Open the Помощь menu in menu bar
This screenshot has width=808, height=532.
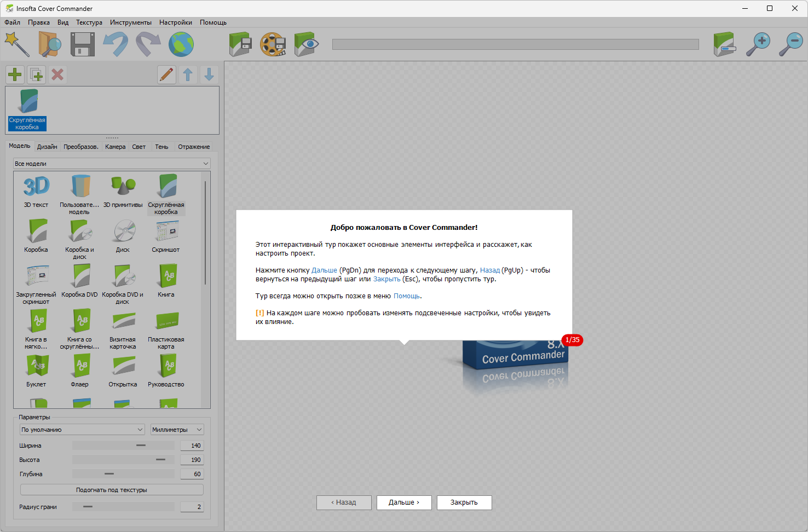pos(213,22)
